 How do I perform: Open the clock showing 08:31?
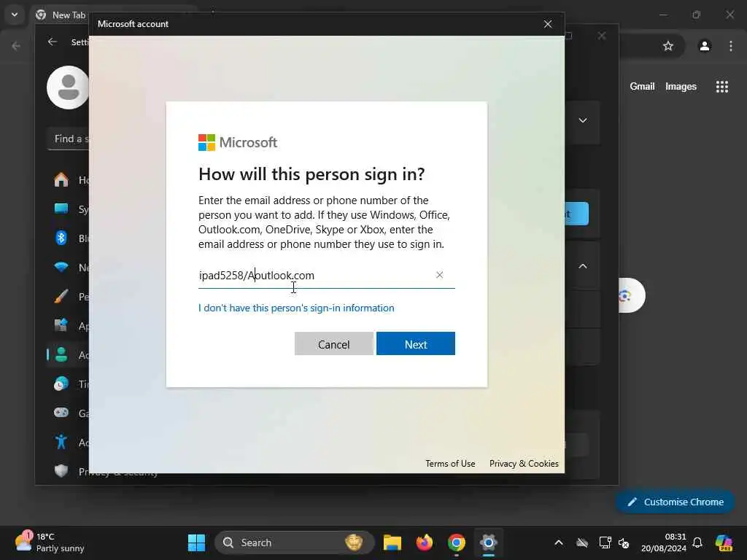[x=664, y=542]
